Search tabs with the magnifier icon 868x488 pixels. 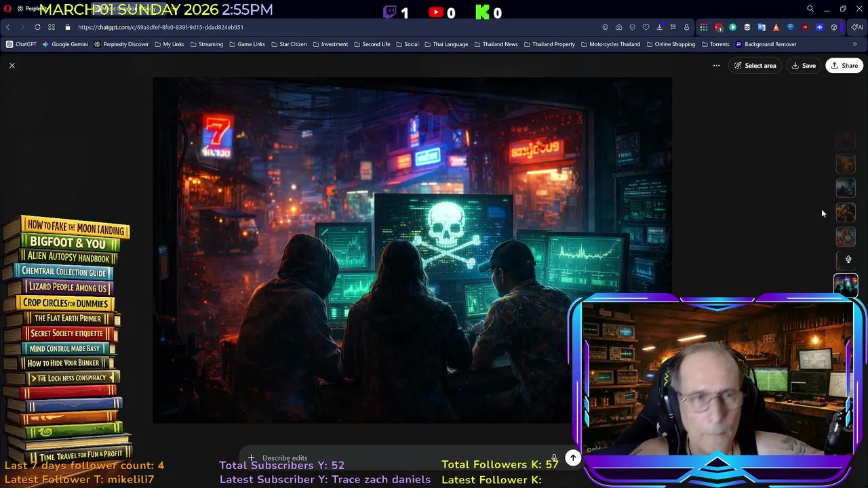[x=810, y=9]
